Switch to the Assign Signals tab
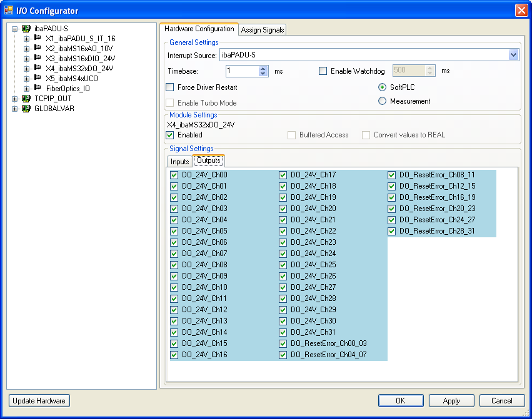Screen dimensions: 532x419 262,30
